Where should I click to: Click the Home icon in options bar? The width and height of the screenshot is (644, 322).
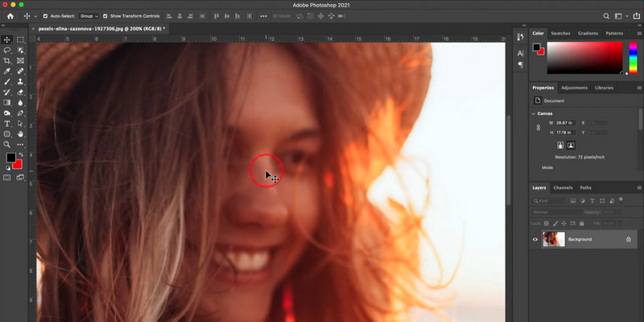pyautogui.click(x=10, y=16)
